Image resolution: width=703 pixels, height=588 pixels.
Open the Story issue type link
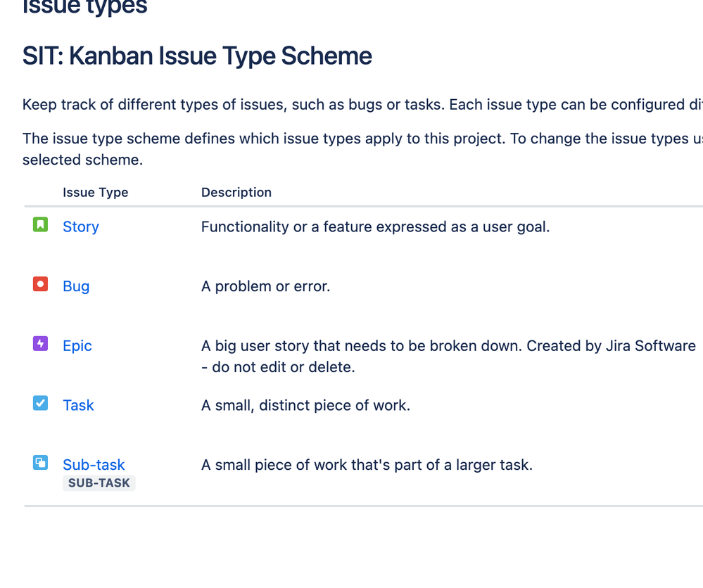pos(81,226)
